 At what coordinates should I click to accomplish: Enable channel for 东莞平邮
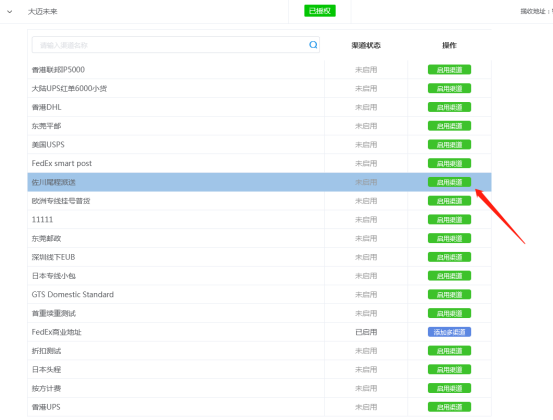[x=449, y=126]
